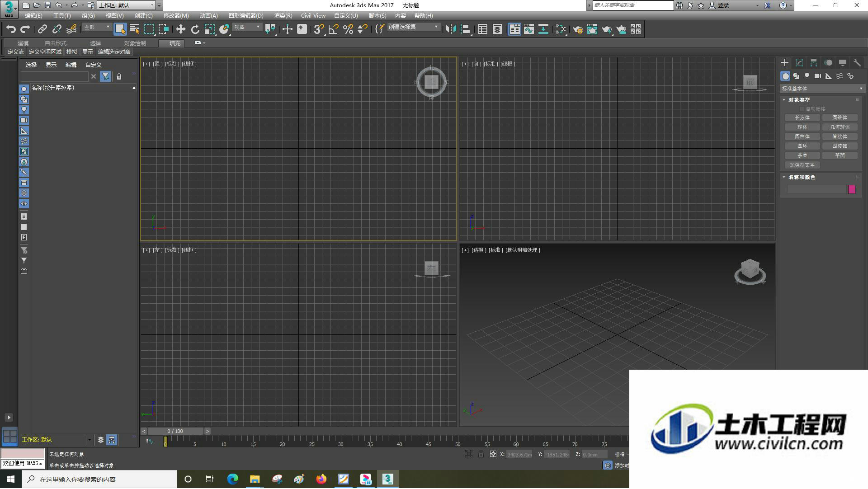Select the Scale tool
The image size is (868, 489).
[209, 29]
